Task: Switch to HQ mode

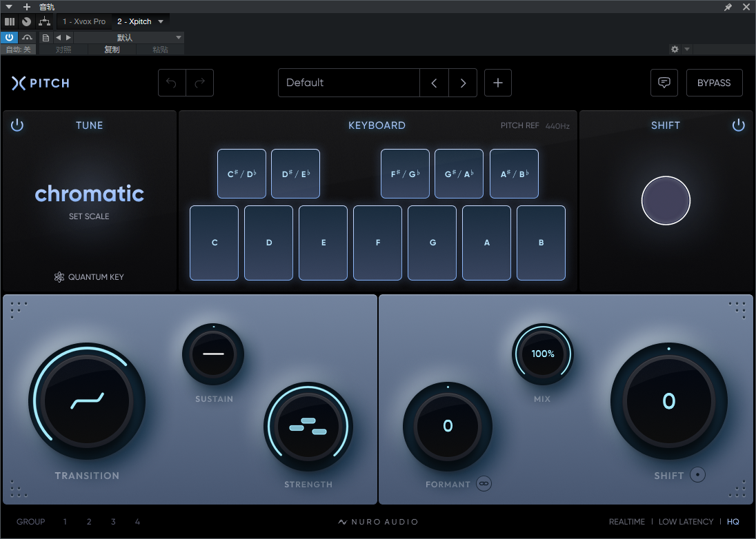Action: [733, 522]
